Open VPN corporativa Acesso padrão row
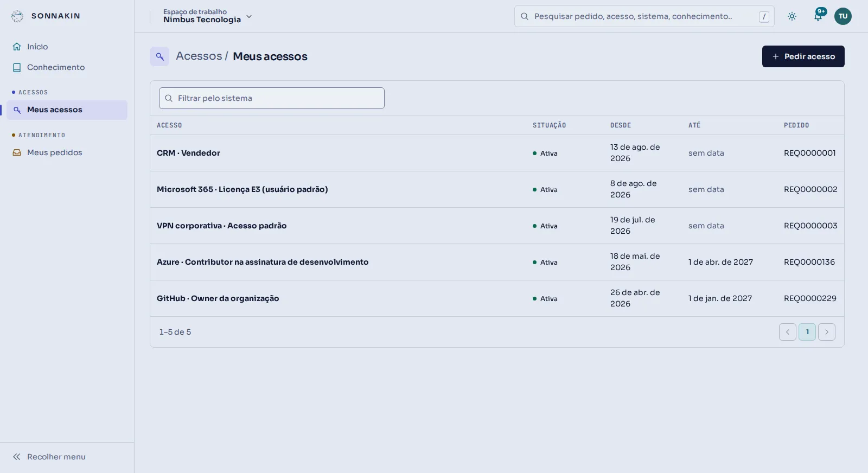 [497, 226]
